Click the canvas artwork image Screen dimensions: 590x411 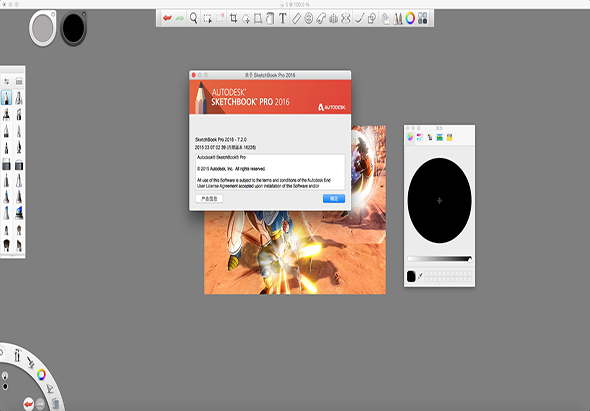295,253
